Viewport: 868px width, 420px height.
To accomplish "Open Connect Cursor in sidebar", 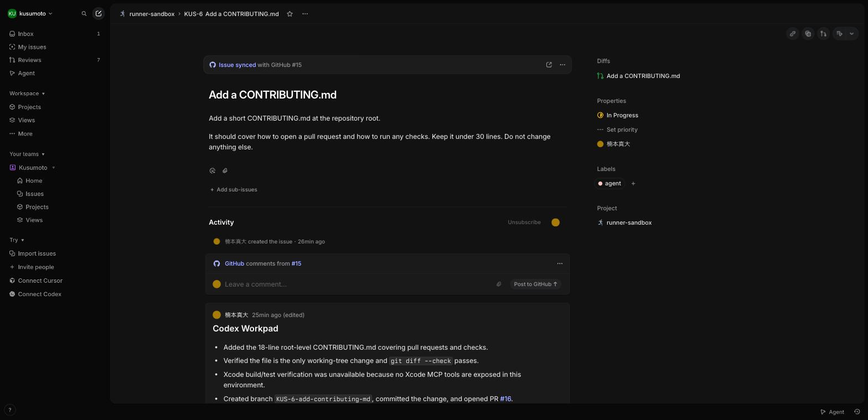I will [x=54, y=281].
